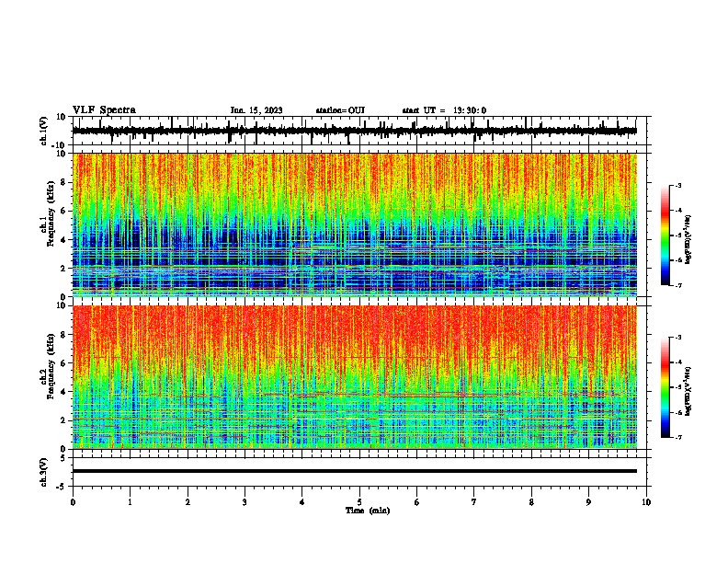Click the ch.3 flat voltage line

point(355,471)
